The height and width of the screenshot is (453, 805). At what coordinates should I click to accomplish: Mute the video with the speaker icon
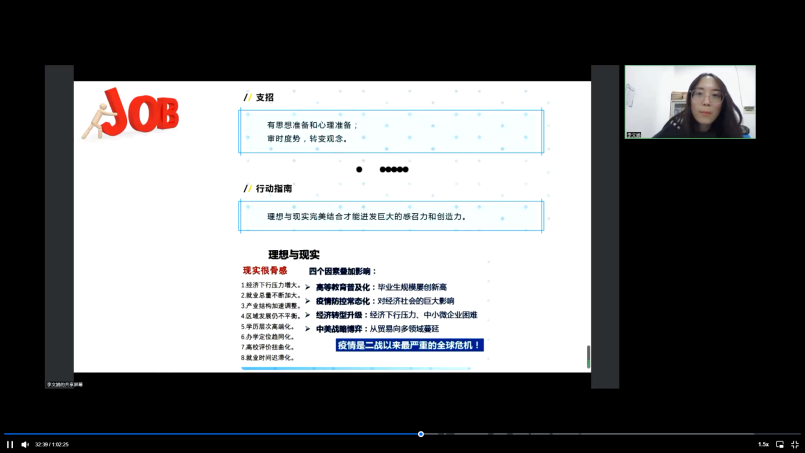(x=25, y=444)
